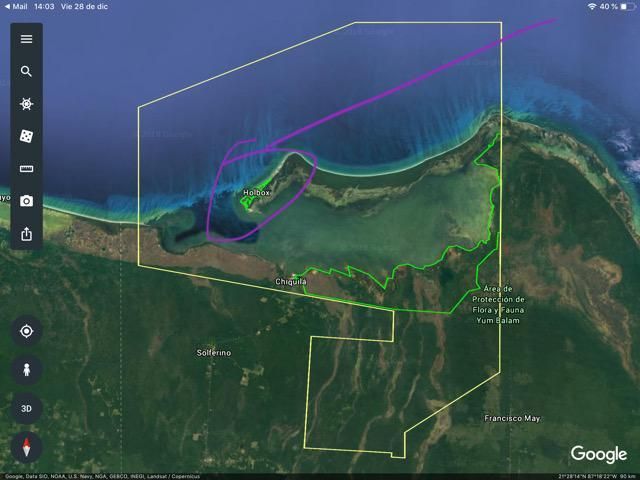The width and height of the screenshot is (640, 480).
Task: Open the share icon in sidebar
Action: tap(26, 234)
